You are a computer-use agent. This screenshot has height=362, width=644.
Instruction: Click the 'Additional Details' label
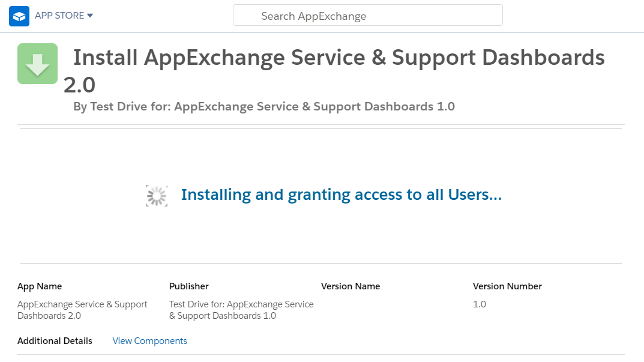click(x=55, y=341)
